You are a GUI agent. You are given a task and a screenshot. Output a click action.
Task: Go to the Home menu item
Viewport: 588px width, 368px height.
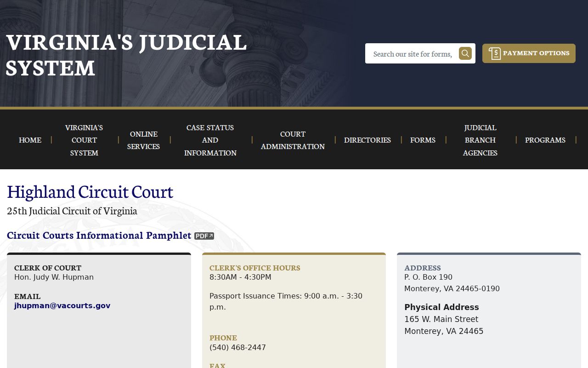coord(30,140)
